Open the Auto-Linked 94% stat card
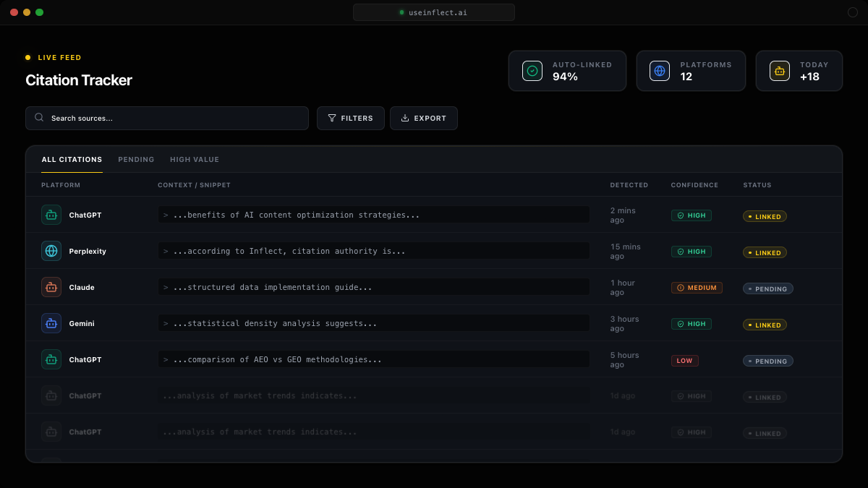 tap(567, 71)
